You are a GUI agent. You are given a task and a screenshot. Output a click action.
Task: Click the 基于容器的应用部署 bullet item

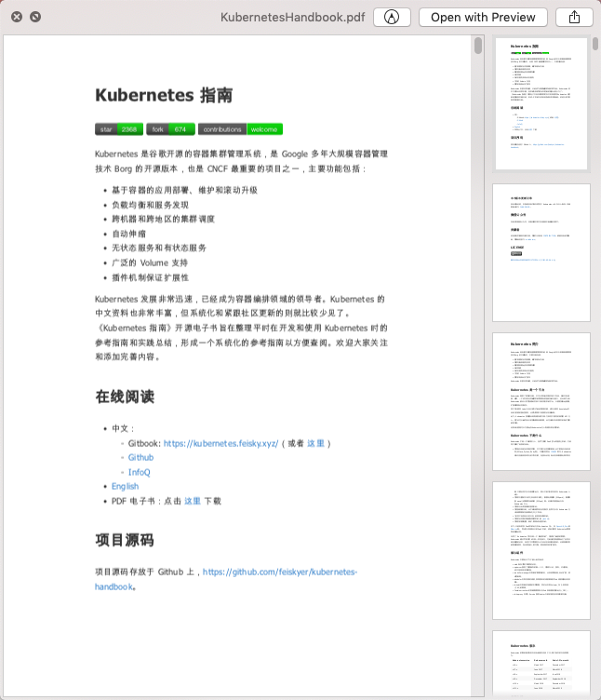pyautogui.click(x=184, y=190)
